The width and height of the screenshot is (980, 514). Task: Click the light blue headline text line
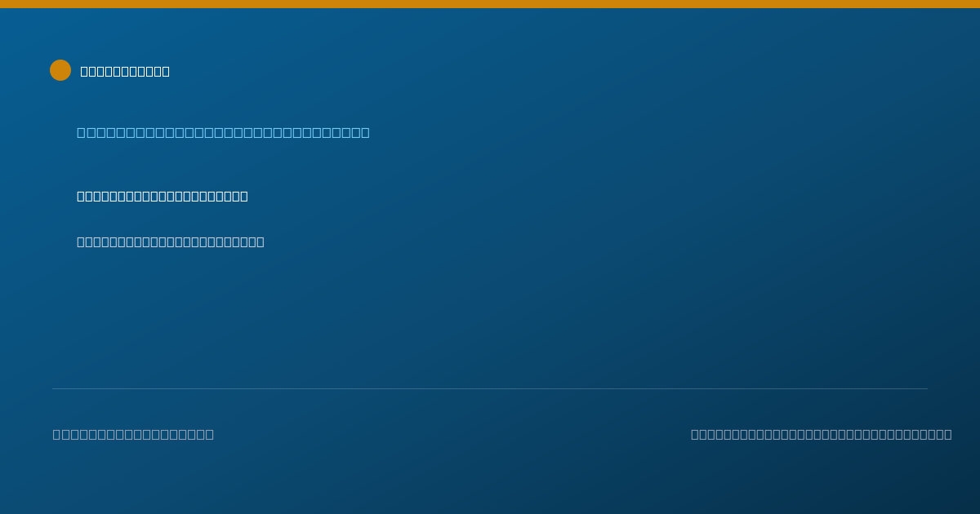coord(223,132)
